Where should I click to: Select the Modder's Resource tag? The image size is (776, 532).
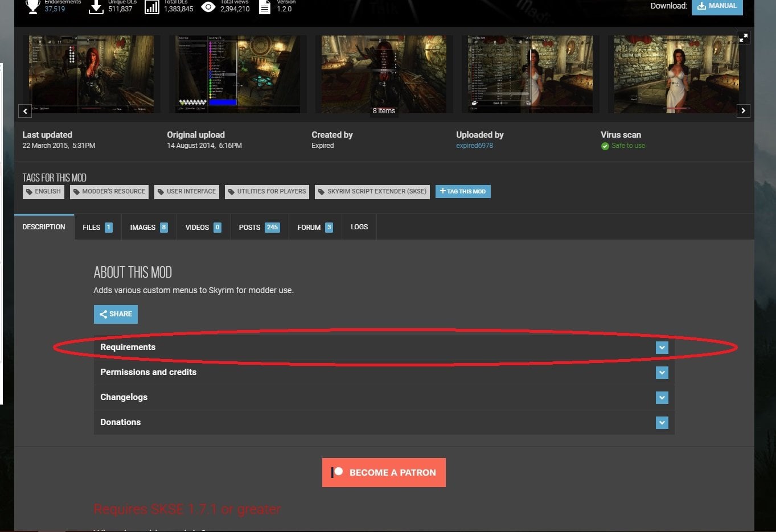coord(109,192)
